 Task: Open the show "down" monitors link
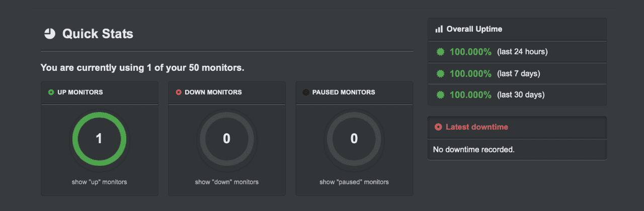227,182
